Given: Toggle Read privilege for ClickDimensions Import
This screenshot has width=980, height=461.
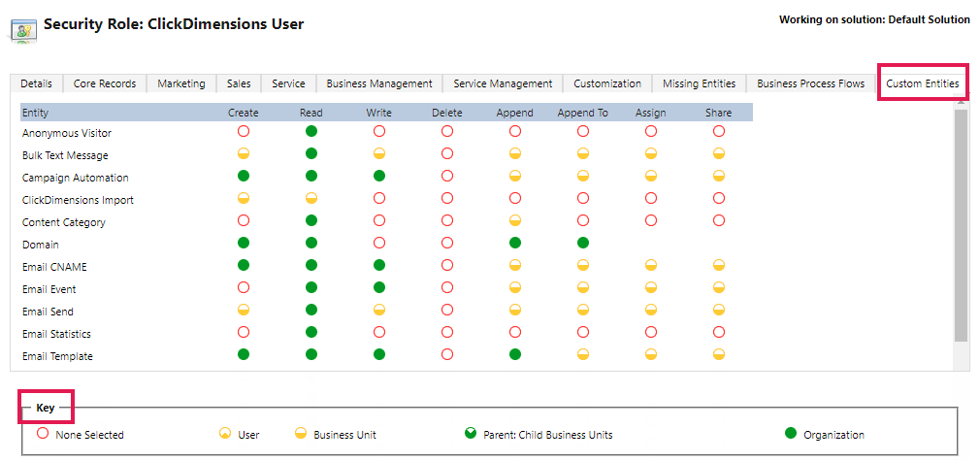Looking at the screenshot, I should [x=311, y=198].
